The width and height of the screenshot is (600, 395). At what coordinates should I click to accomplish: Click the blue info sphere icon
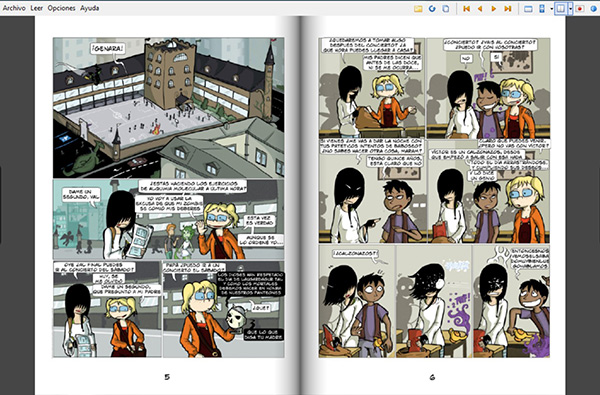coord(594,8)
